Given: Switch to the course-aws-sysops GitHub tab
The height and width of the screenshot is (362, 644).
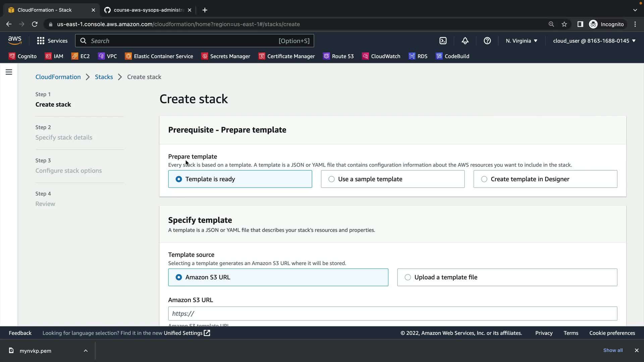Looking at the screenshot, I should click(148, 10).
